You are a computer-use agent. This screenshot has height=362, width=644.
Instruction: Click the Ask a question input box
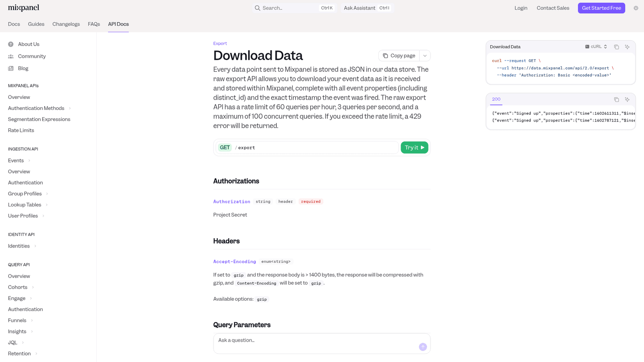tap(322, 344)
